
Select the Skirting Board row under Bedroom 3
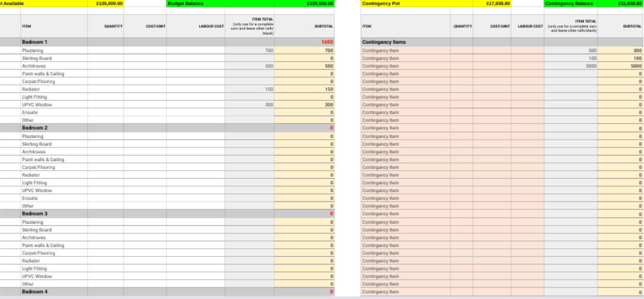click(x=37, y=230)
